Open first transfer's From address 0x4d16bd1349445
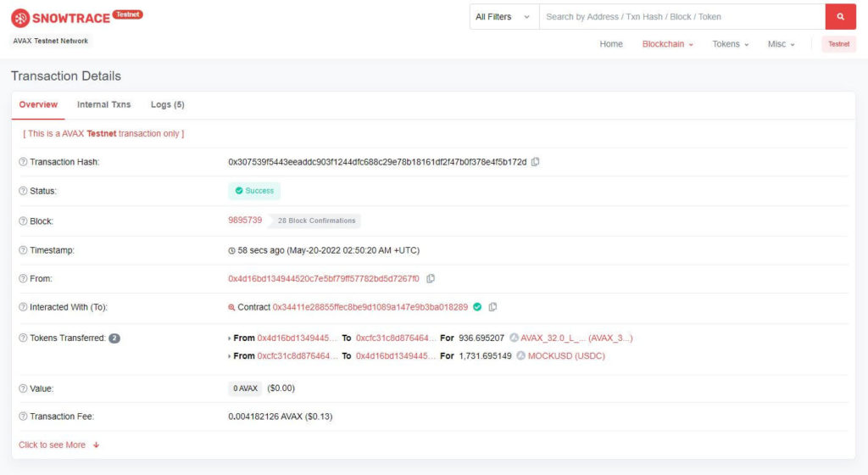 click(297, 338)
